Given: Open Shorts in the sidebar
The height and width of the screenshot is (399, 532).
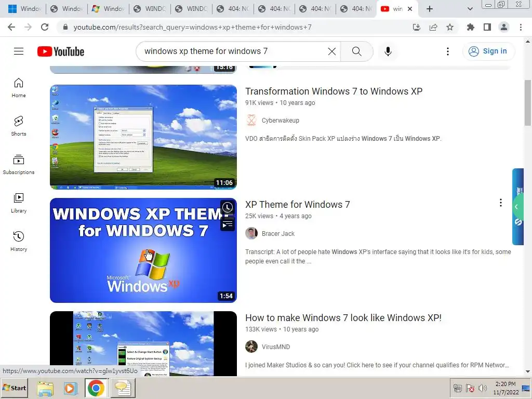Looking at the screenshot, I should [x=19, y=126].
